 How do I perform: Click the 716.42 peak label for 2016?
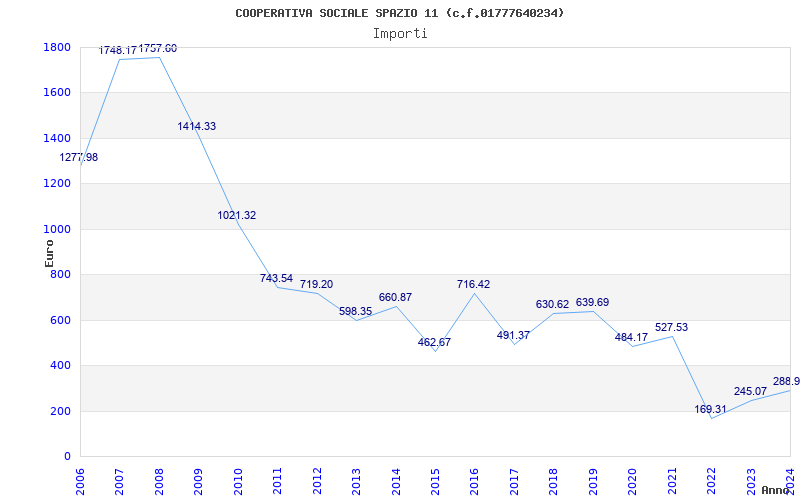(474, 284)
